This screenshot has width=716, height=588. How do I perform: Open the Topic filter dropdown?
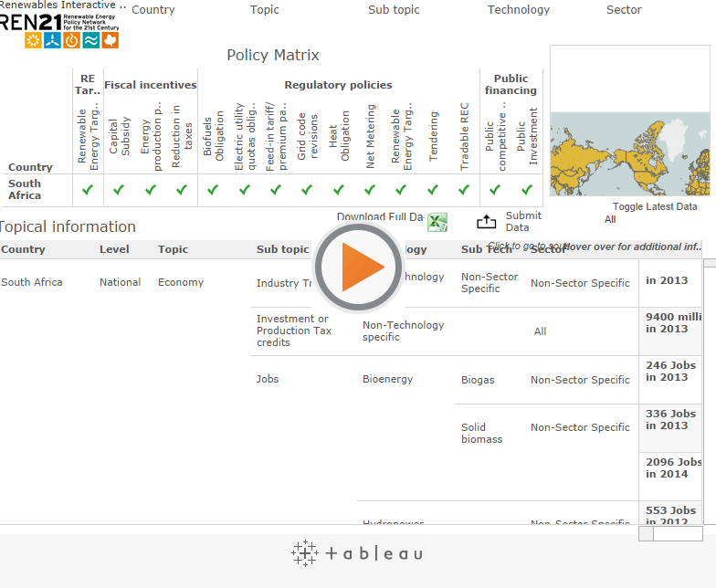coord(265,10)
